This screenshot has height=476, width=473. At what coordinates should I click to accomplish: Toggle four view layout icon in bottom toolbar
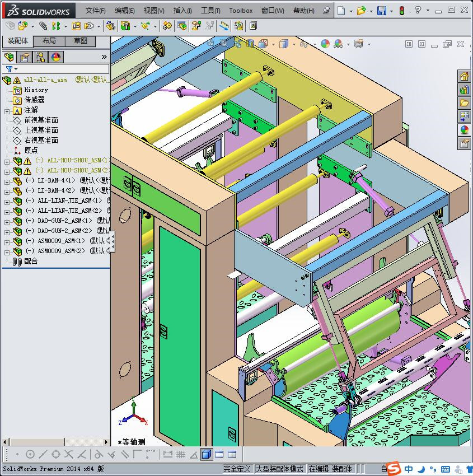tap(232, 455)
